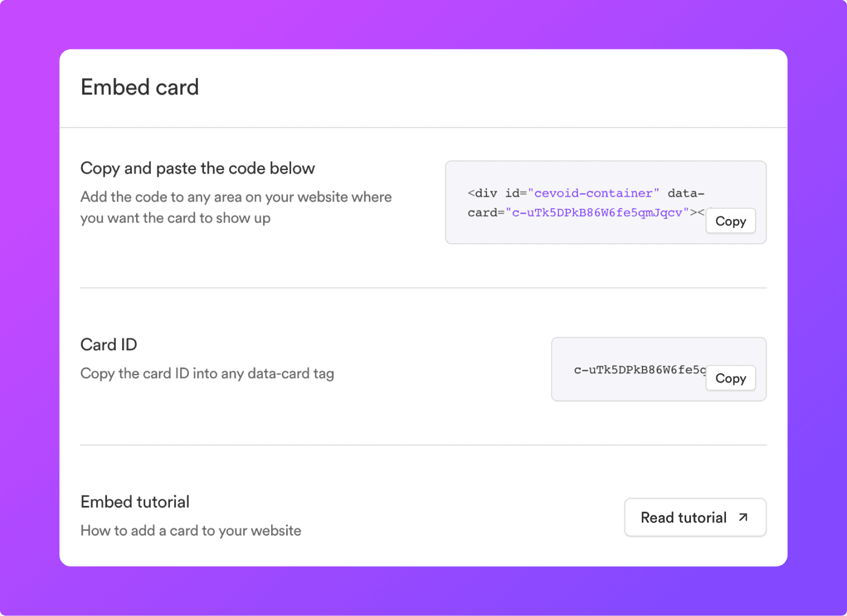The image size is (847, 616).
Task: Click the Copy the card ID into any data-card tag text
Action: pos(207,373)
